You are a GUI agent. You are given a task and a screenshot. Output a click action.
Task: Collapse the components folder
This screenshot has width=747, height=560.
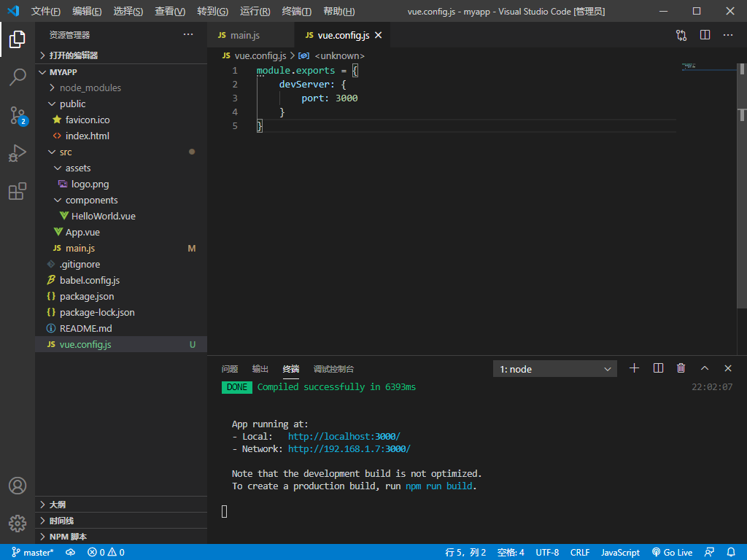pyautogui.click(x=91, y=200)
